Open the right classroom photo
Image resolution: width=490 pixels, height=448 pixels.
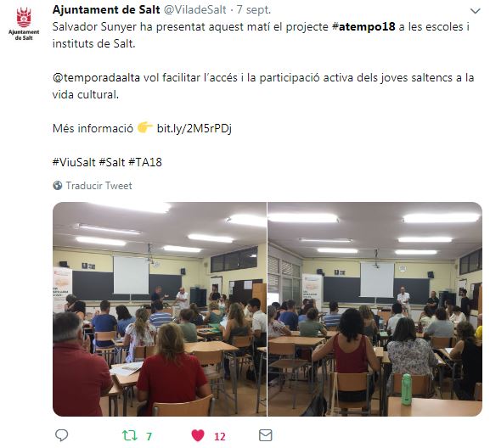click(x=375, y=309)
